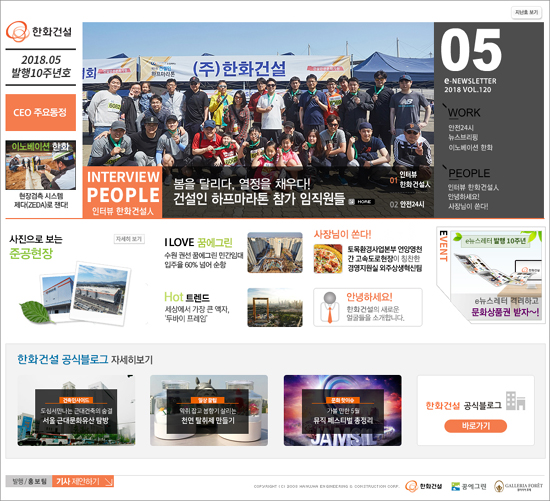
Task: Click 자세히 보기 for 준공현장
Action: point(129,239)
